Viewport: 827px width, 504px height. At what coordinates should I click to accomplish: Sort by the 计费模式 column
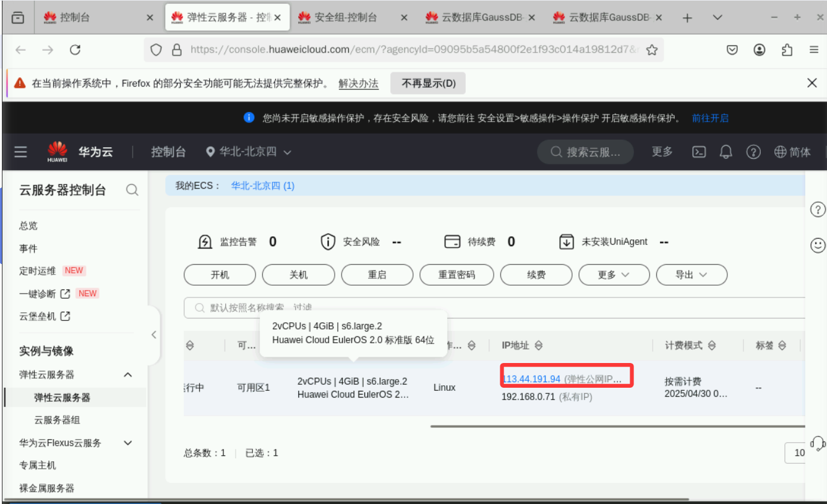[x=712, y=346]
